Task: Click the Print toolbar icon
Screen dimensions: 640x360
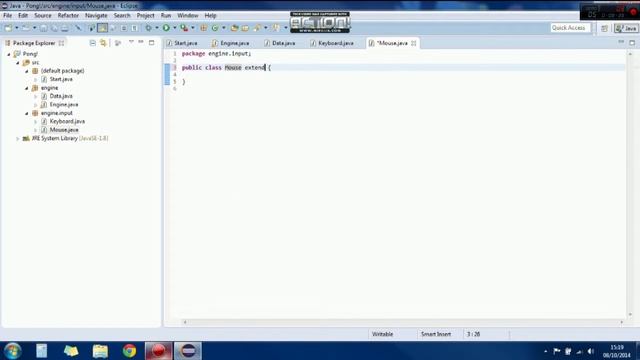Action: pos(65,28)
